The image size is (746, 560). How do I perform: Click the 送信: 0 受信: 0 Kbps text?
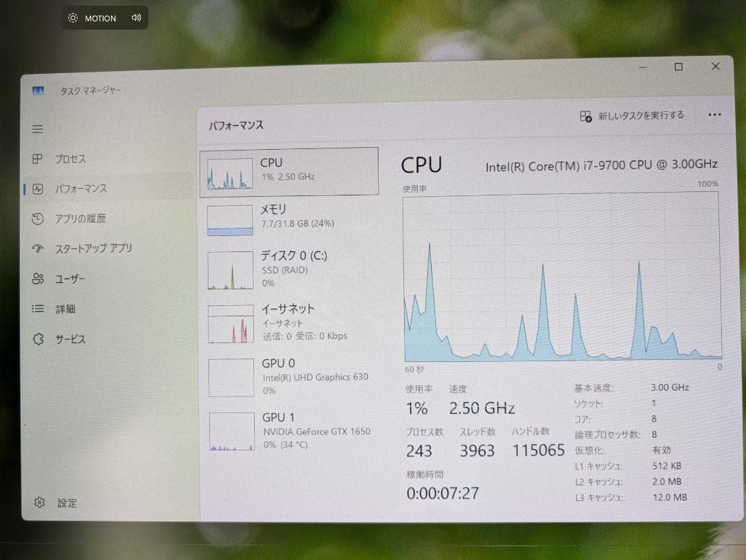coord(305,336)
